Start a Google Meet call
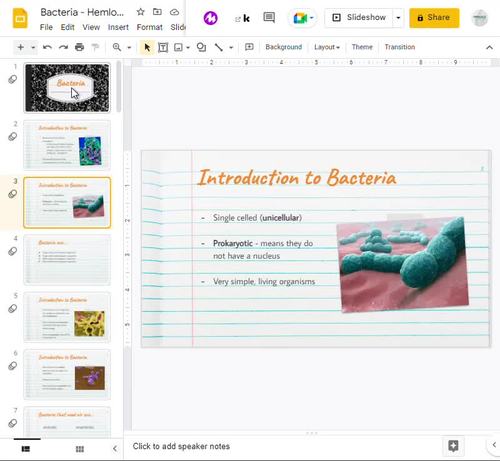 [x=300, y=18]
